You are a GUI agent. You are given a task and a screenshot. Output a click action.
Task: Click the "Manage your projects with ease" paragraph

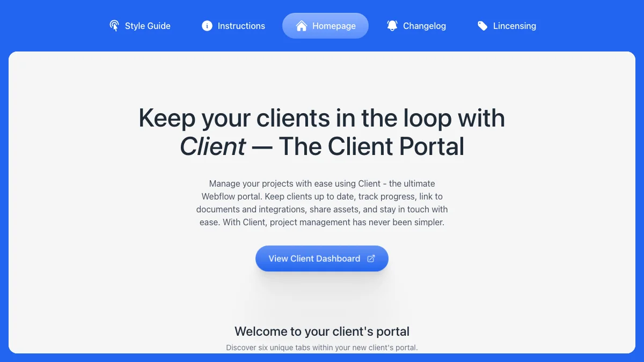click(322, 203)
